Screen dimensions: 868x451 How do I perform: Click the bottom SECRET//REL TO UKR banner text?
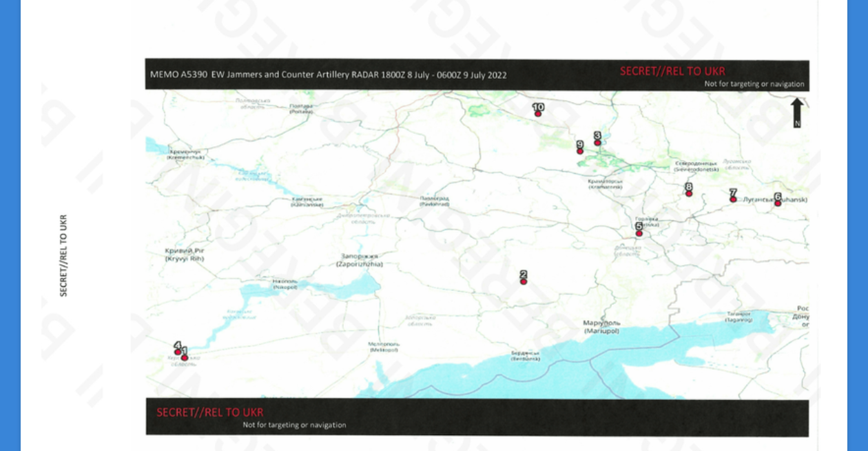209,412
